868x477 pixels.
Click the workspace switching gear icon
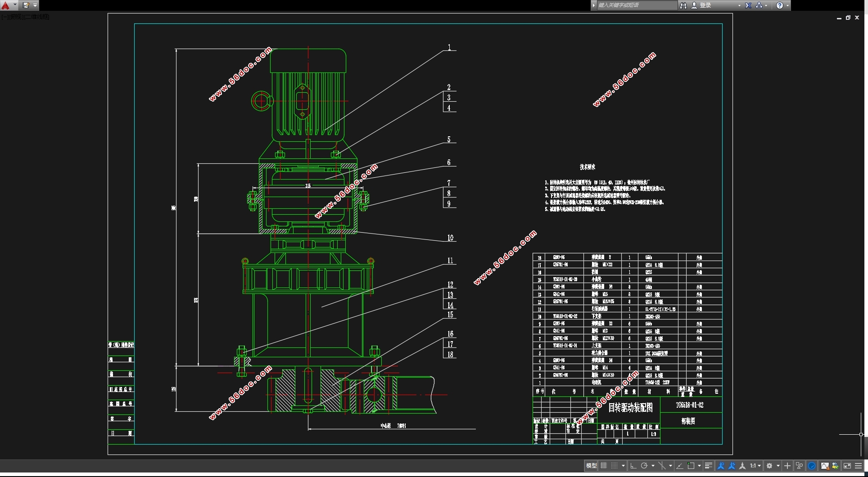[769, 466]
